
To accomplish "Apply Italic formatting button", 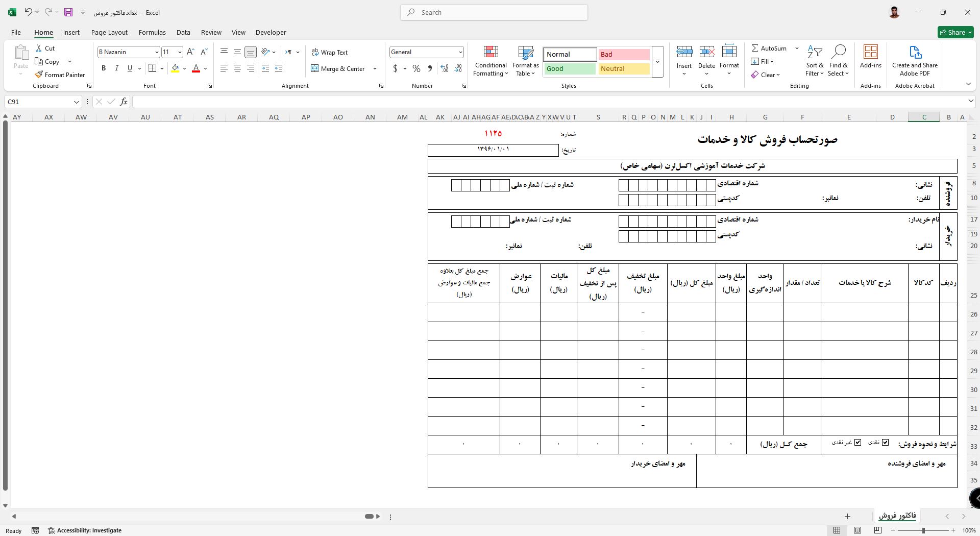I will 116,68.
